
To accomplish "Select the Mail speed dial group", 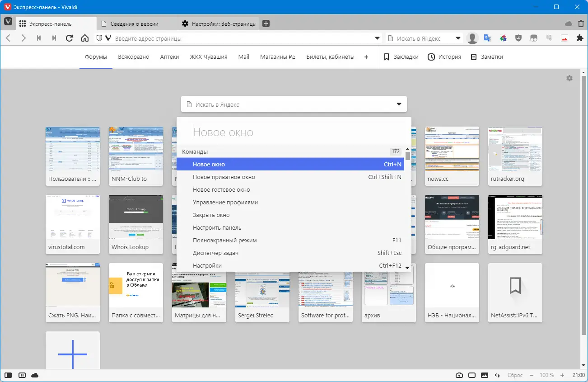I will [244, 57].
